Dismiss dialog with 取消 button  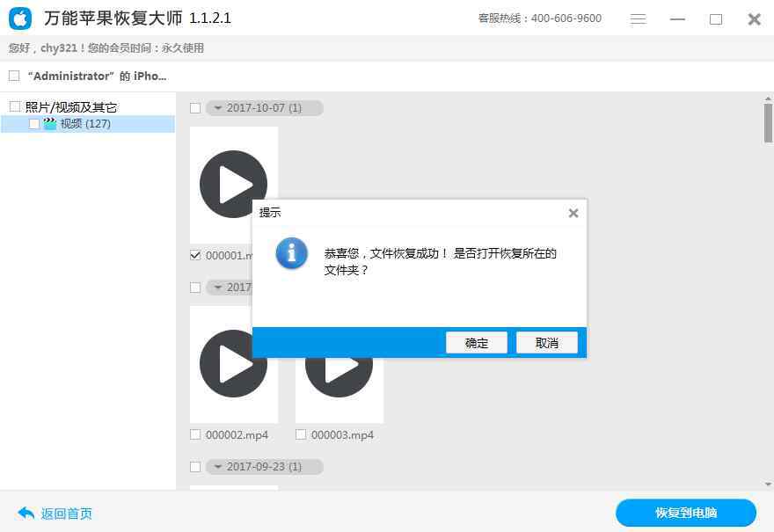547,342
